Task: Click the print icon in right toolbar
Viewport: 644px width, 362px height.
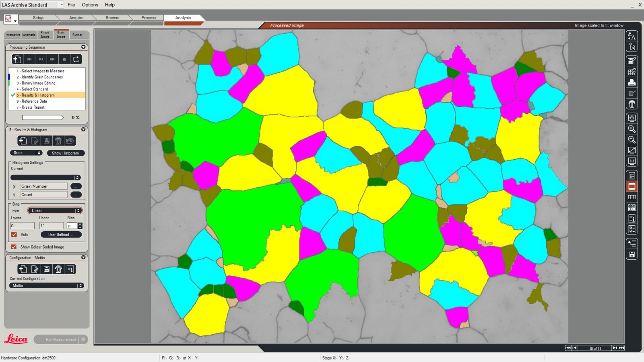Action: 632,82
